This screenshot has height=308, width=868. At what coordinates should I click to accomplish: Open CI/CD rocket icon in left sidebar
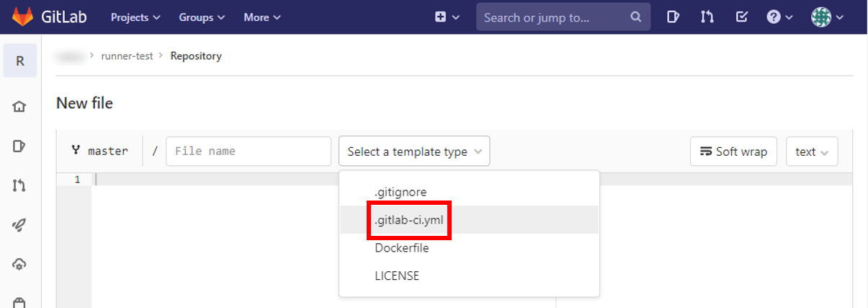click(19, 225)
